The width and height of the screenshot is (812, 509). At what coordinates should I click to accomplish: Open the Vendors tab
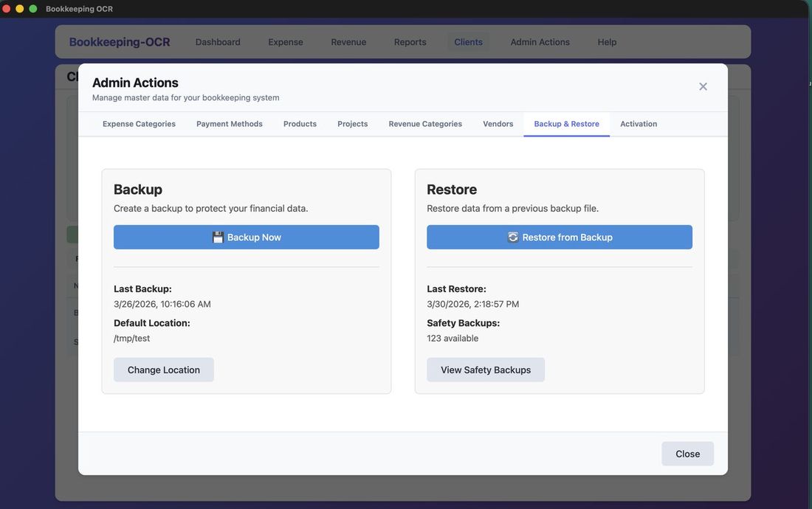point(498,124)
